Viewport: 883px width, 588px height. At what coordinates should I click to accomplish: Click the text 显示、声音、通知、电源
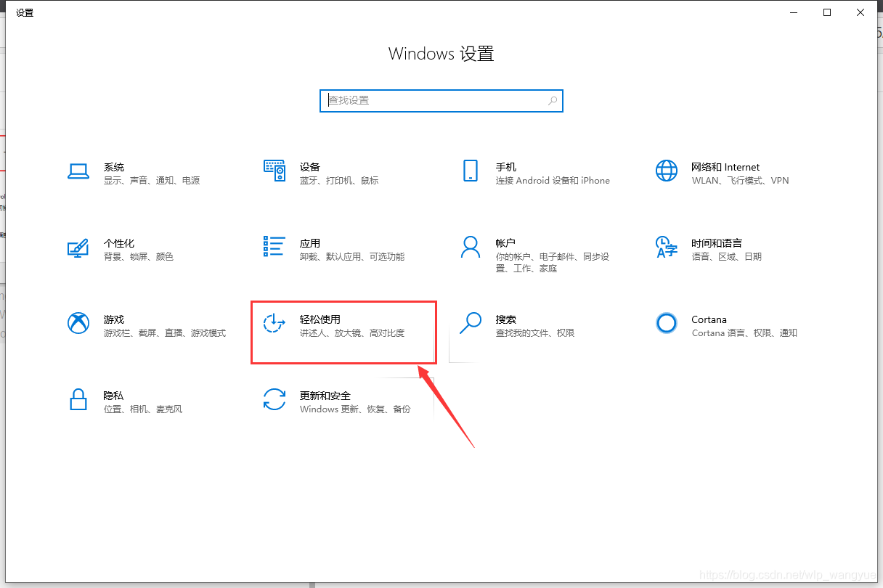pyautogui.click(x=151, y=181)
